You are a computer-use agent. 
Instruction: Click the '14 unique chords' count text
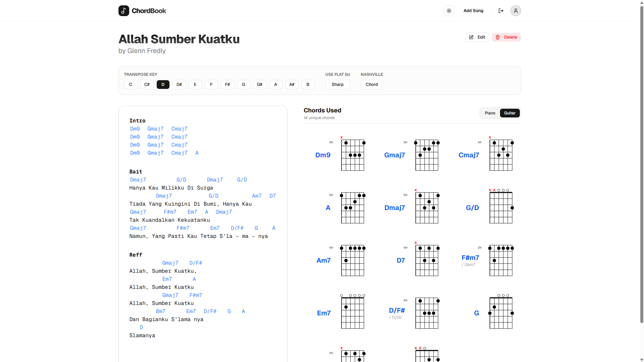click(319, 118)
